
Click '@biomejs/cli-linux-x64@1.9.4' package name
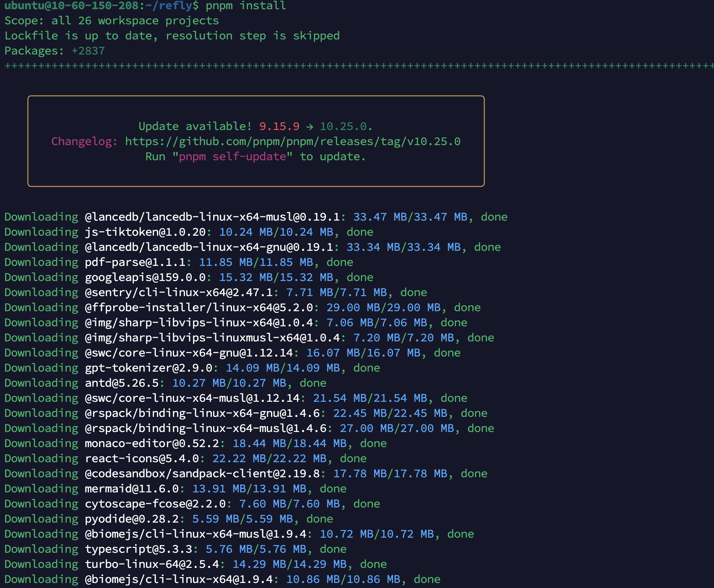point(179,580)
